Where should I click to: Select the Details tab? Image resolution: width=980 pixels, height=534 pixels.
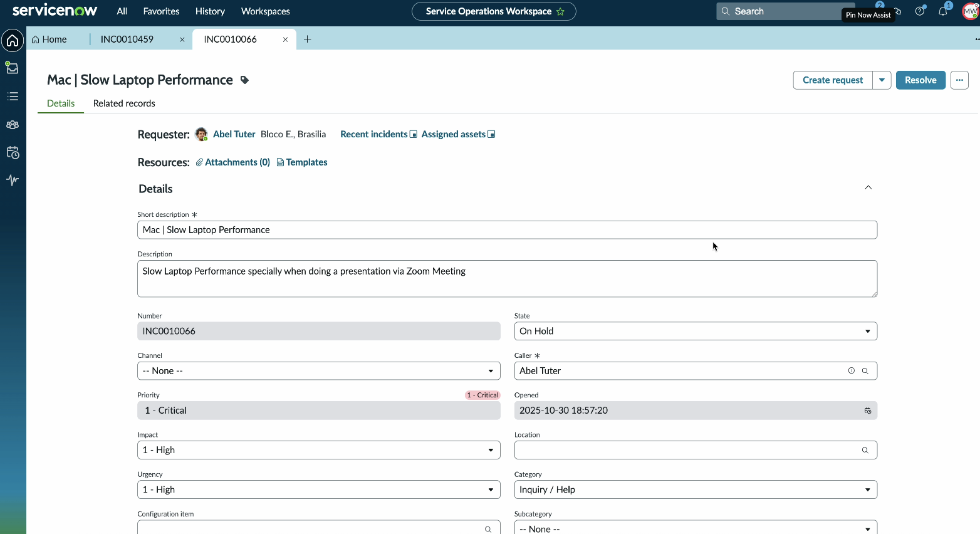tap(61, 103)
